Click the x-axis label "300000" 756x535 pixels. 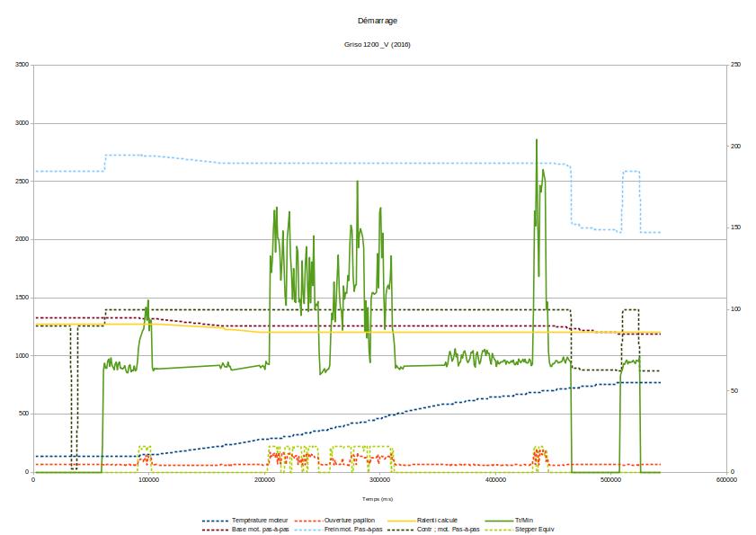pyautogui.click(x=380, y=479)
